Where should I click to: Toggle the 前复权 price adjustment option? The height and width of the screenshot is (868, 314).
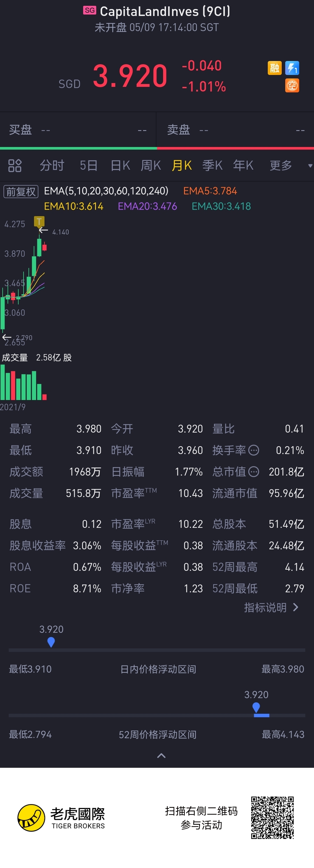(21, 191)
